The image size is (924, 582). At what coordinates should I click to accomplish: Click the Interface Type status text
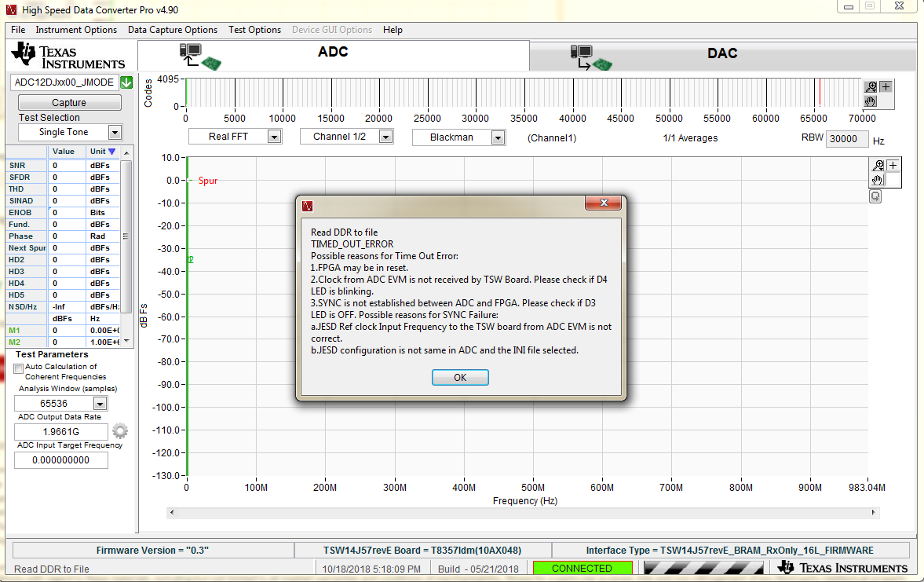tap(729, 550)
